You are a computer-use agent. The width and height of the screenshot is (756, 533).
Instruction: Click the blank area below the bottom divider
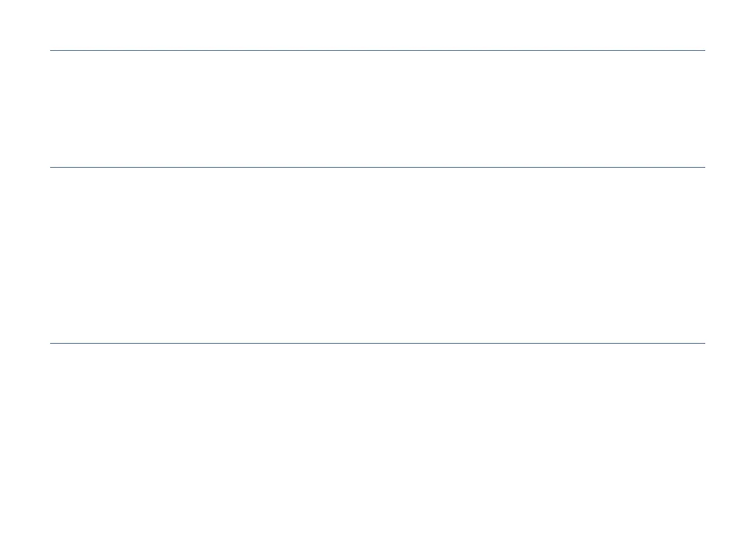click(x=378, y=438)
